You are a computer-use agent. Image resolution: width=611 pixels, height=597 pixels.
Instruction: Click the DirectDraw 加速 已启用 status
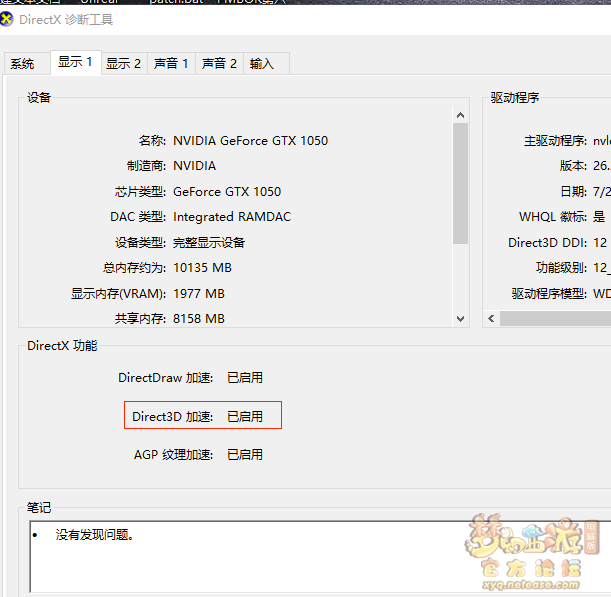tap(245, 378)
